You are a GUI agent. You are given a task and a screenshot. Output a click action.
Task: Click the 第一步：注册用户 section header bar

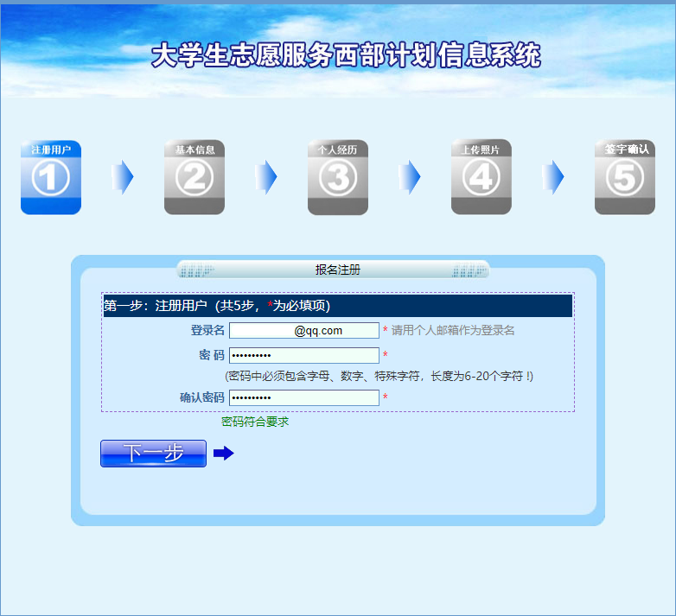337,306
